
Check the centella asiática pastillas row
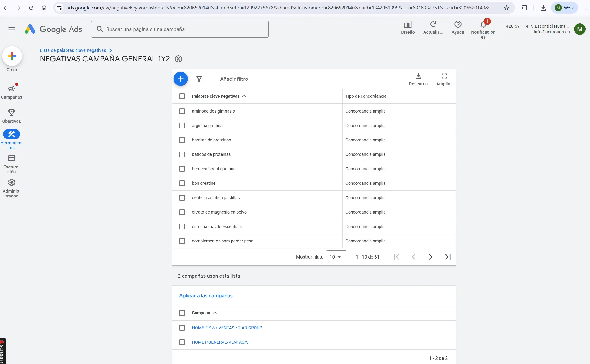[182, 198]
